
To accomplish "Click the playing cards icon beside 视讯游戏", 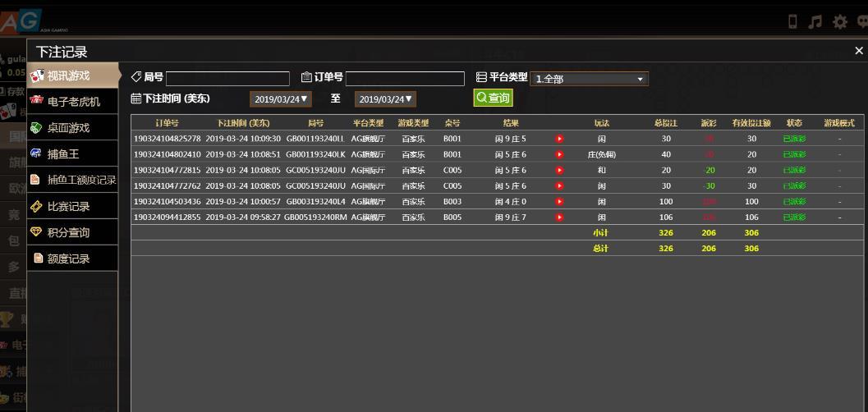I will [37, 76].
